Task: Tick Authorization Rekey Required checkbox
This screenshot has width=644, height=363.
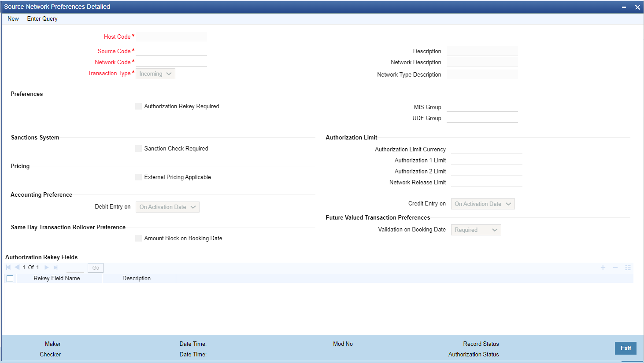Action: tap(139, 106)
